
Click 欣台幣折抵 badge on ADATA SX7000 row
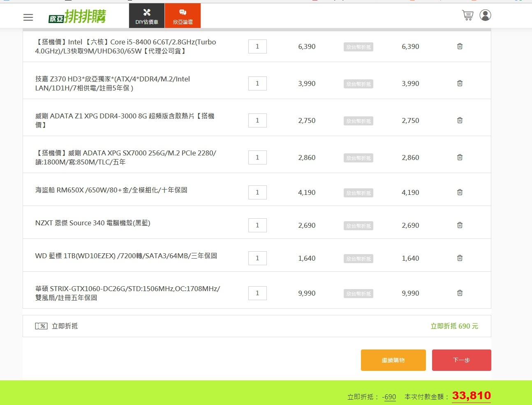point(359,158)
